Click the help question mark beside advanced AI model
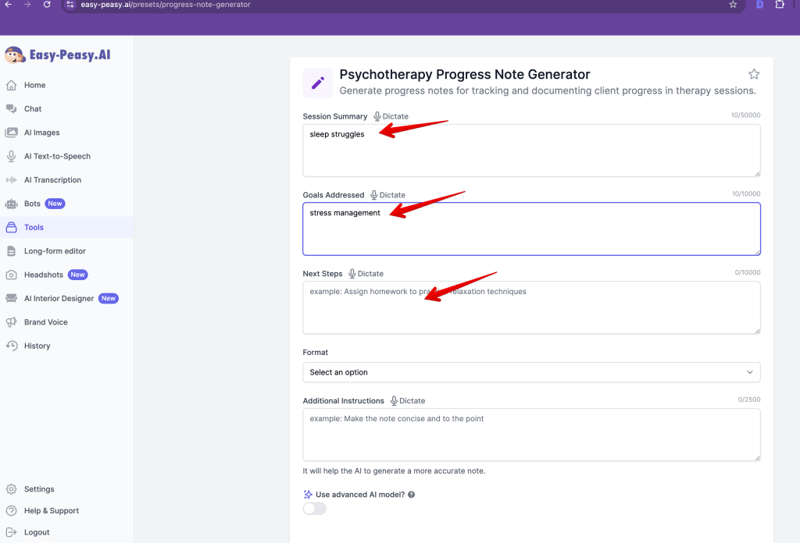 click(x=411, y=495)
